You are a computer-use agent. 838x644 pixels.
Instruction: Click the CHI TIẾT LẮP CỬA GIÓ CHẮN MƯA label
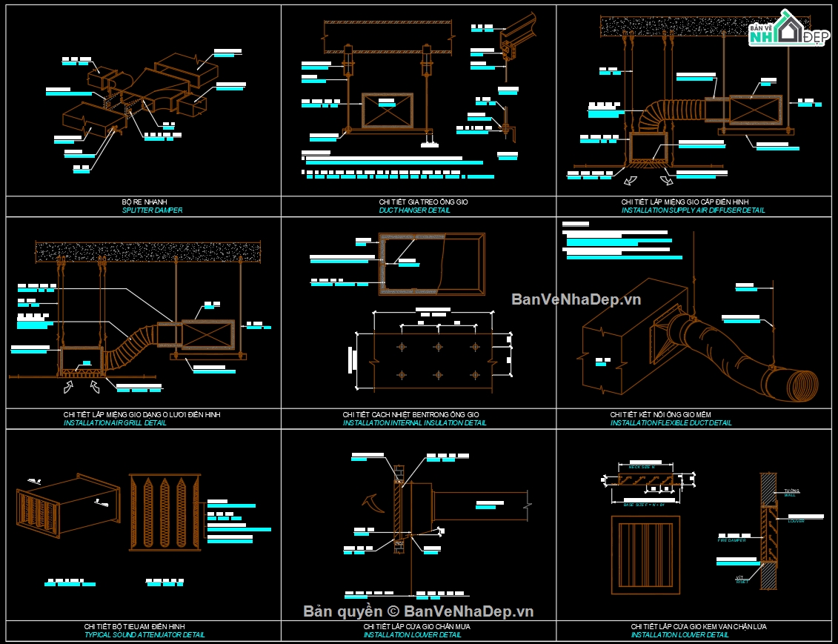click(416, 626)
